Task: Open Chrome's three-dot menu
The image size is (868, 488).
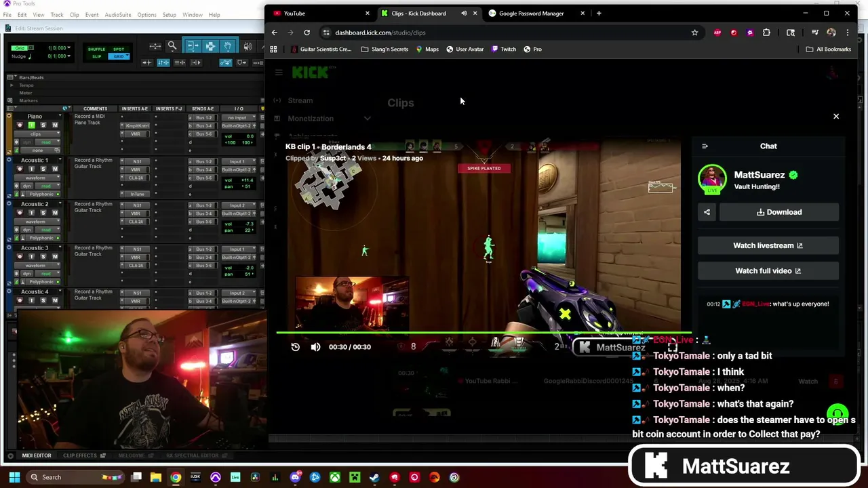Action: (847, 33)
